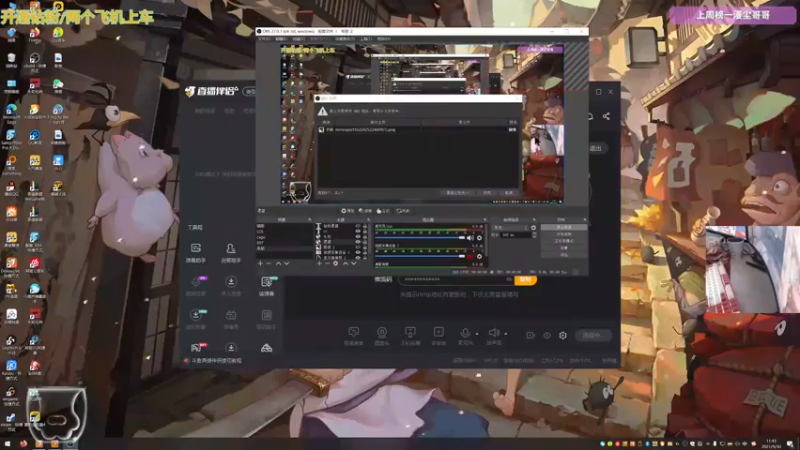Image resolution: width=800 pixels, height=450 pixels.
Task: Click the Refresh button in the OBS source toolbar
Action: tap(403, 211)
